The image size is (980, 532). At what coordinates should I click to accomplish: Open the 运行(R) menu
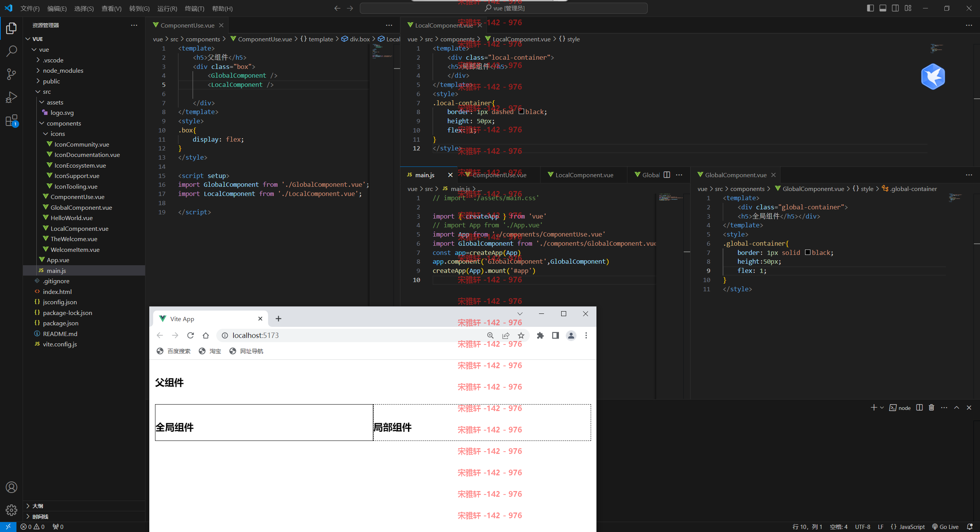point(167,8)
